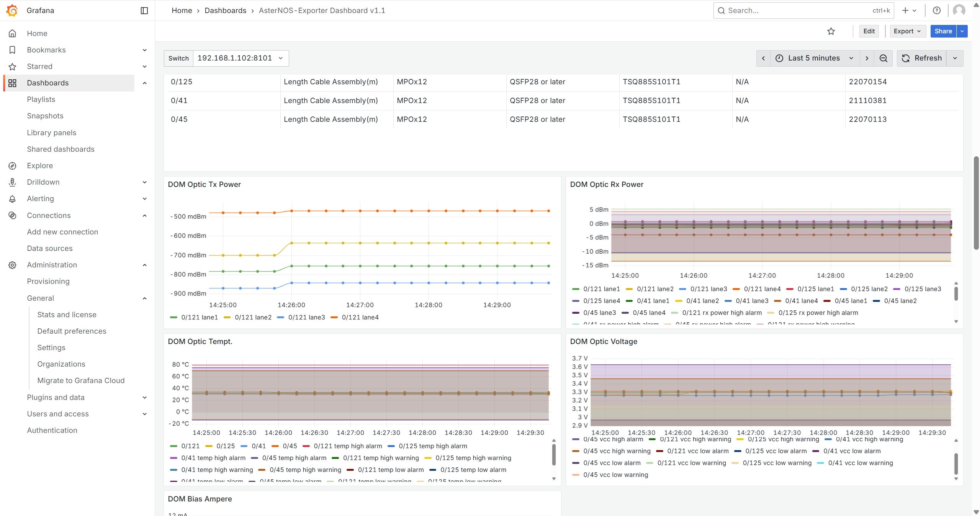Open the help question mark icon

point(936,10)
